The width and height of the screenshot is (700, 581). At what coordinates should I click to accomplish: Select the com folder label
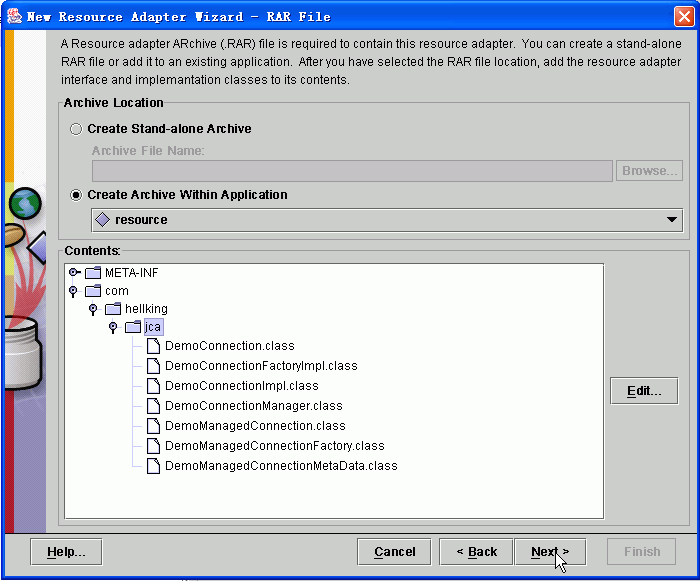(117, 291)
